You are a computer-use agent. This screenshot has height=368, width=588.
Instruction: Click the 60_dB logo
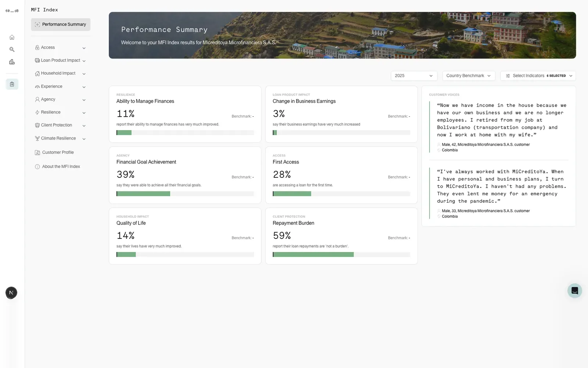coord(12,11)
